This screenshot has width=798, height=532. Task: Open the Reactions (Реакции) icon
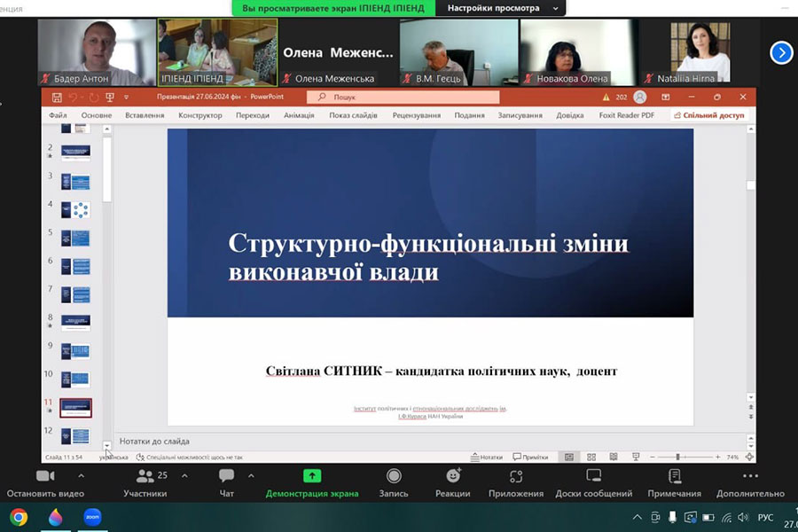point(452,477)
